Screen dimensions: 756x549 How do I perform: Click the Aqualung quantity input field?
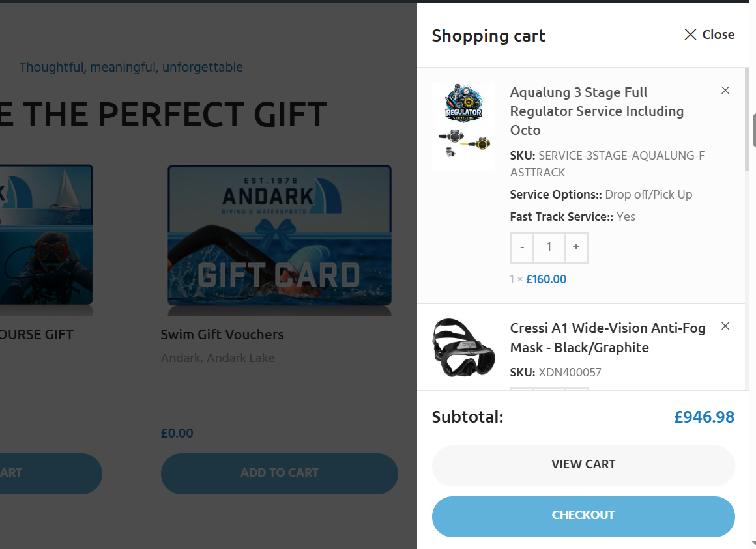click(549, 247)
